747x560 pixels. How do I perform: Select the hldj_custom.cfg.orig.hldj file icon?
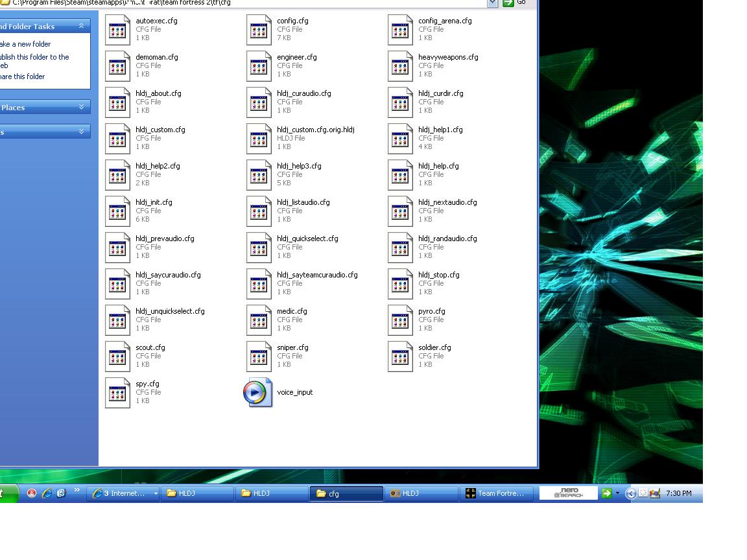[259, 139]
